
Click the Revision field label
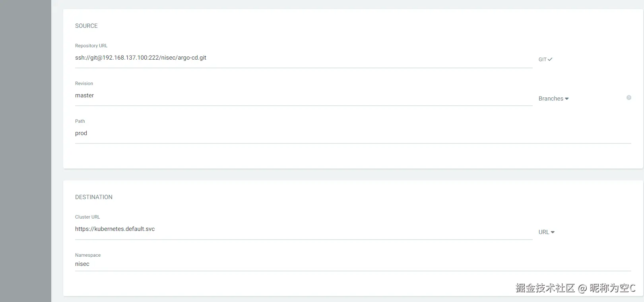click(x=84, y=83)
